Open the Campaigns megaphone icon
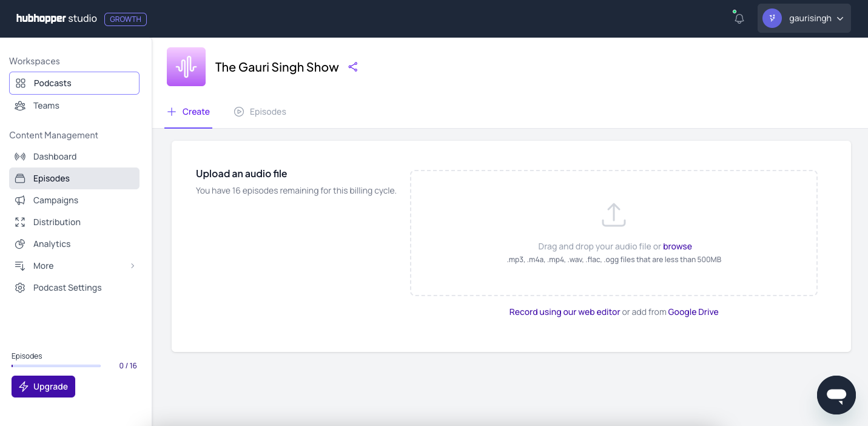The image size is (868, 426). 20,200
